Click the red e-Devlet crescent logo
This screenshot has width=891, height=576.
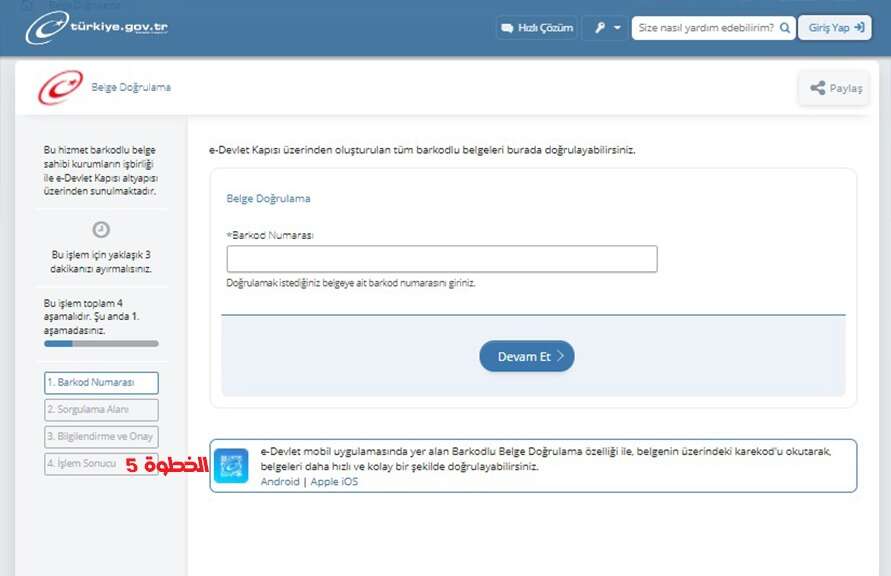point(60,87)
